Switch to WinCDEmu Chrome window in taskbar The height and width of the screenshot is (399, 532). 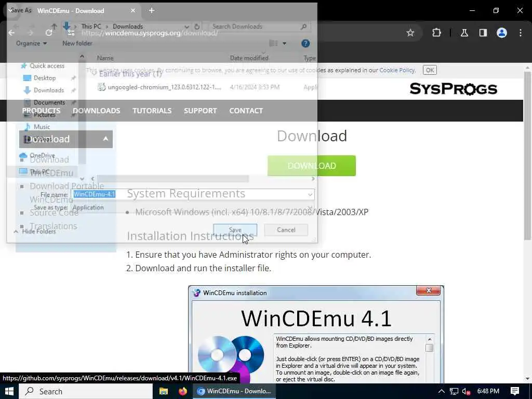234,391
